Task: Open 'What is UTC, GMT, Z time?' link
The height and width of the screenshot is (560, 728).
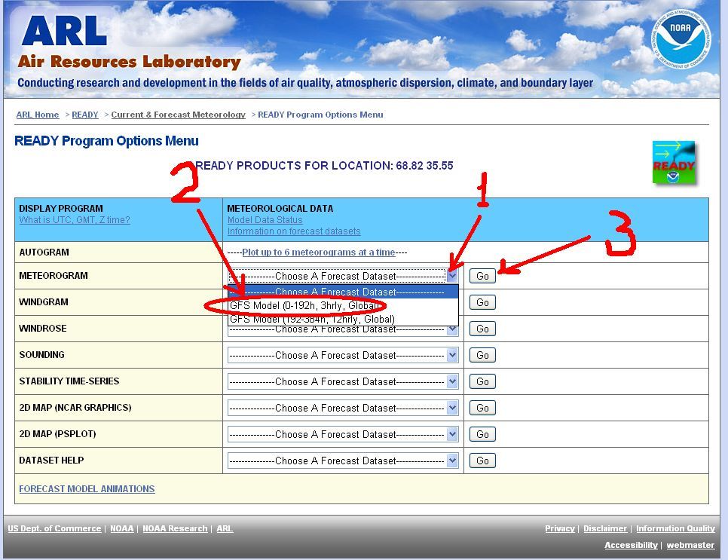Action: tap(75, 220)
